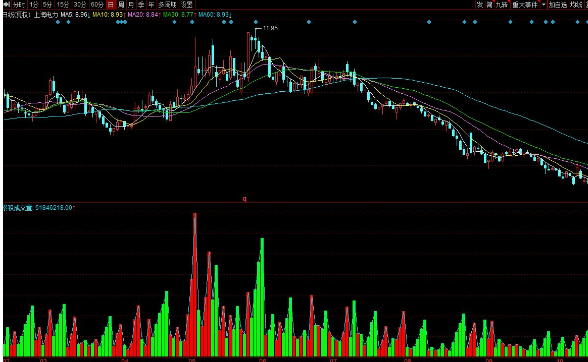
Task: Choose the 30分 timeframe
Action: pyautogui.click(x=80, y=5)
